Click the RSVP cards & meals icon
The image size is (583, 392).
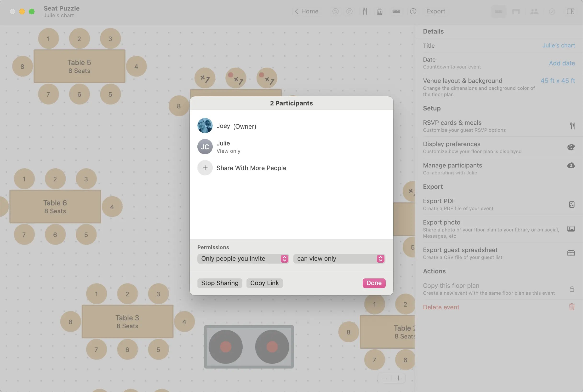572,126
